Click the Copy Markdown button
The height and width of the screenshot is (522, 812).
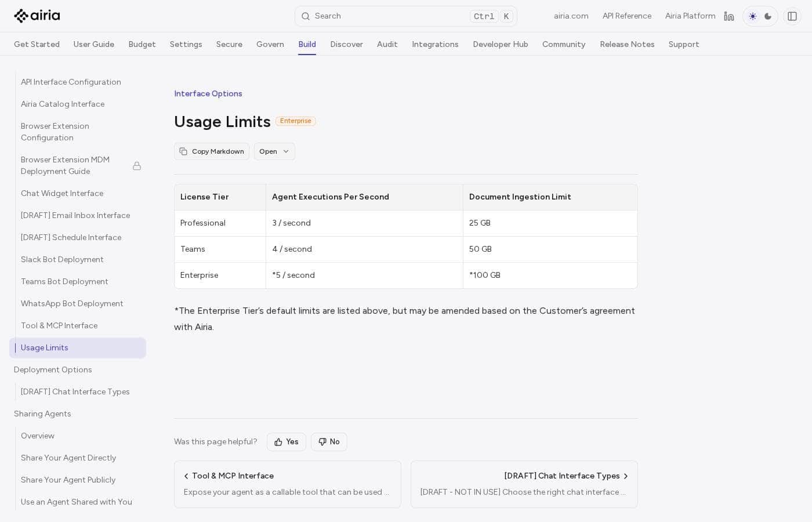tap(212, 151)
